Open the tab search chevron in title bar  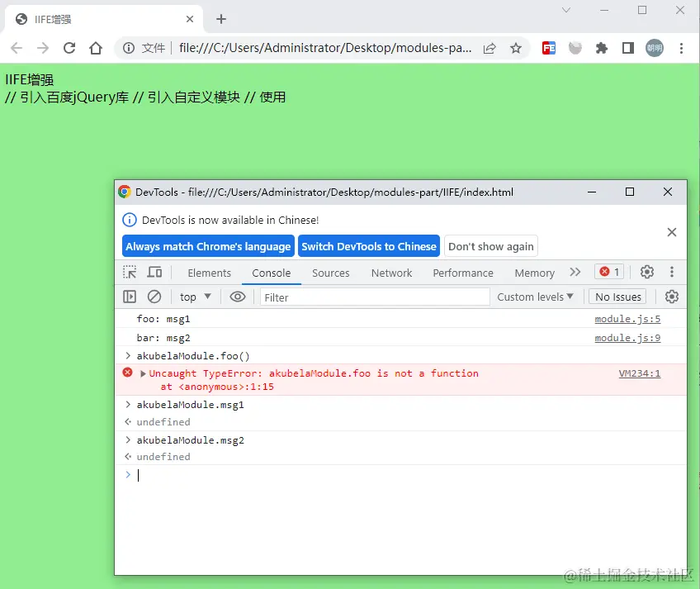pos(566,10)
